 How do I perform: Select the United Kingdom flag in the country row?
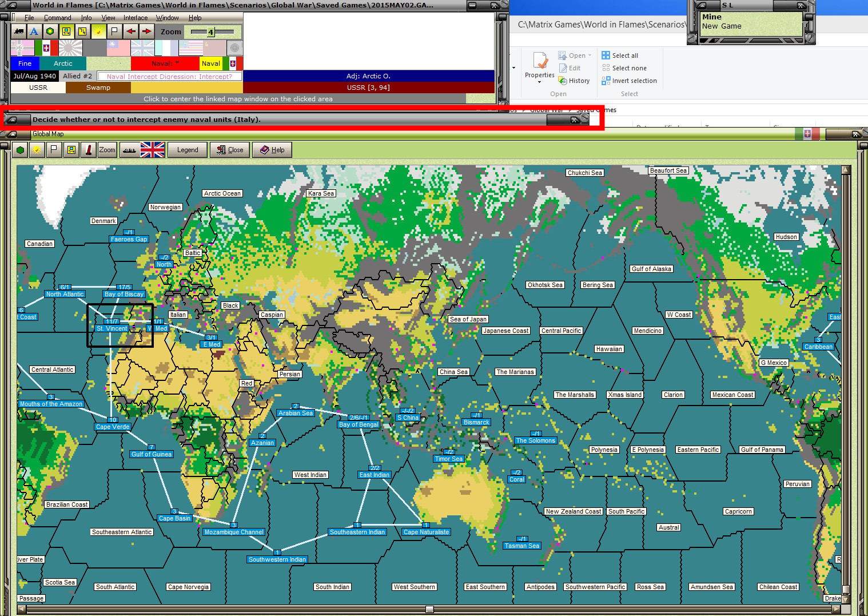click(142, 48)
